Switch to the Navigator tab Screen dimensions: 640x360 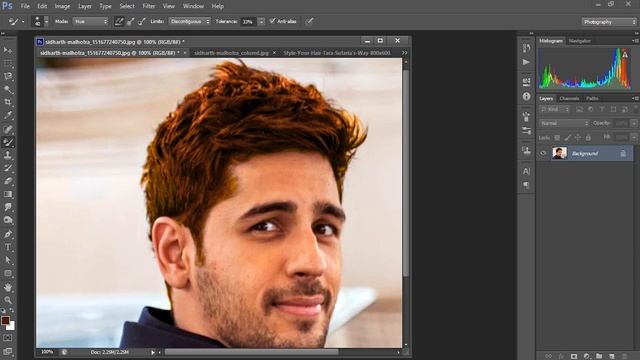point(580,41)
